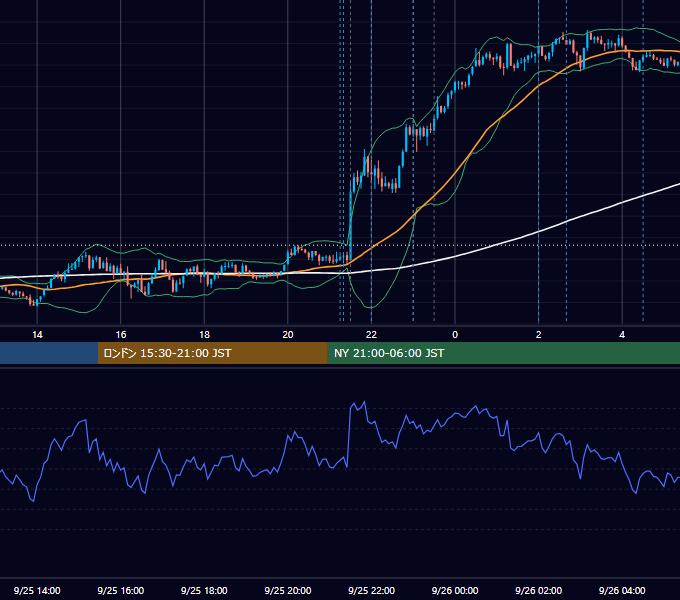Image resolution: width=680 pixels, height=600 pixels.
Task: Click the 18 hour axis label
Action: [x=204, y=335]
